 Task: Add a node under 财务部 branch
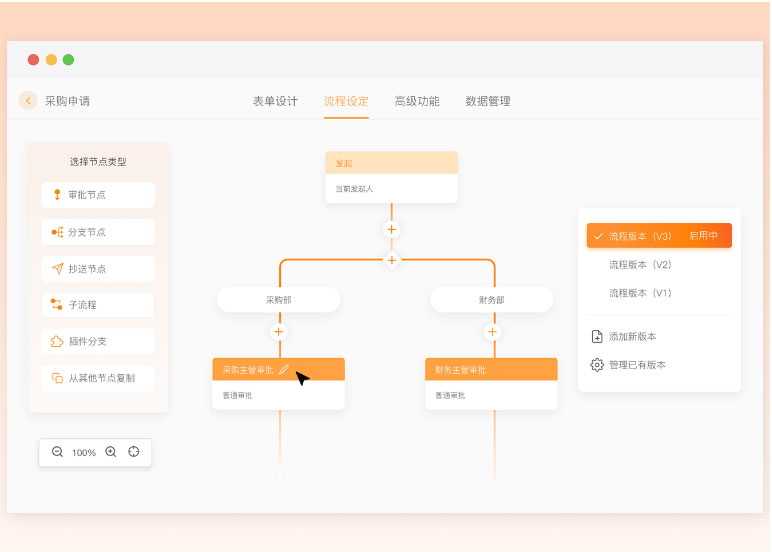click(492, 332)
